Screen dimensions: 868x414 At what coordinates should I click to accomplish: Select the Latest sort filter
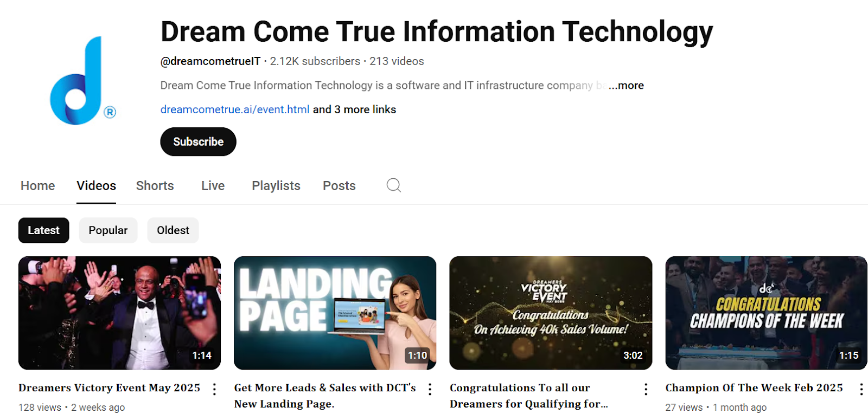(44, 230)
